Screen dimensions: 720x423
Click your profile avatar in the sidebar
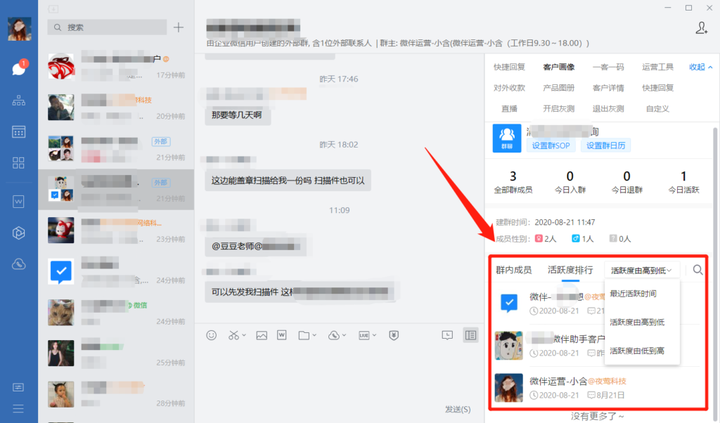click(19, 28)
